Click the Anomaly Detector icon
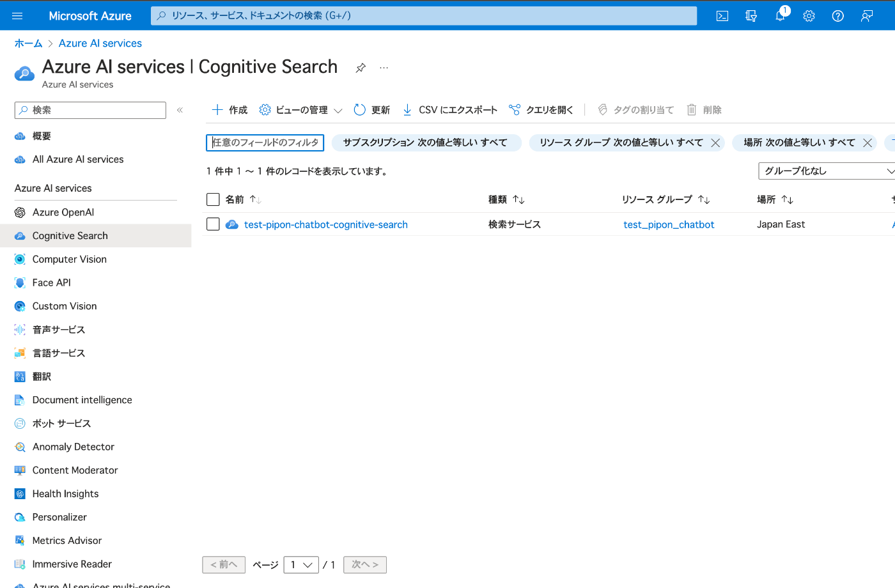 pyautogui.click(x=20, y=447)
